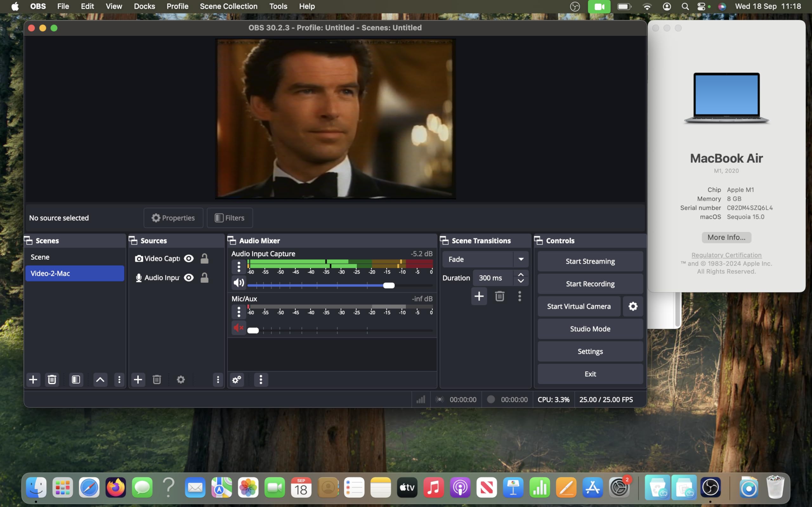Open scene filters icon in Scenes panel
The height and width of the screenshot is (507, 812).
click(x=76, y=380)
